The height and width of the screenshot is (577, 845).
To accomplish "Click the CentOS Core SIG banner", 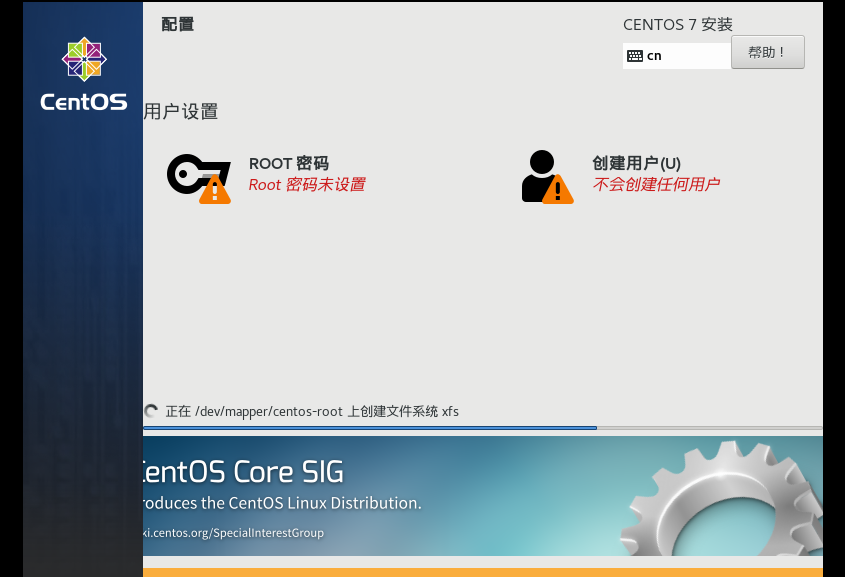I will [x=483, y=496].
